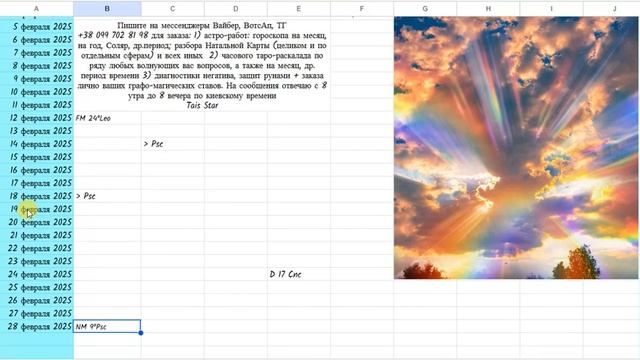Select cell '20 февраля 2025'
The height and width of the screenshot is (360, 640).
[37, 222]
